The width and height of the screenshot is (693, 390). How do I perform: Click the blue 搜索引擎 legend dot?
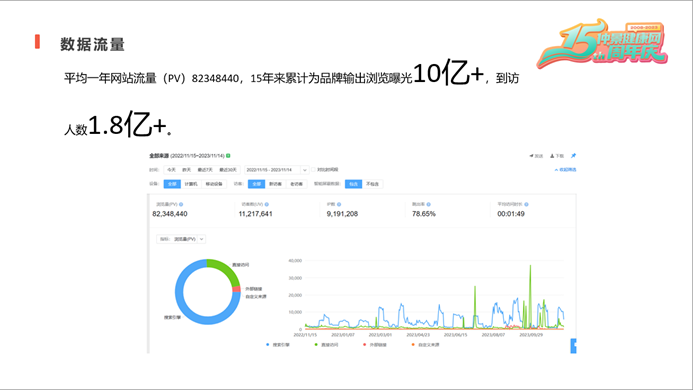pyautogui.click(x=267, y=344)
